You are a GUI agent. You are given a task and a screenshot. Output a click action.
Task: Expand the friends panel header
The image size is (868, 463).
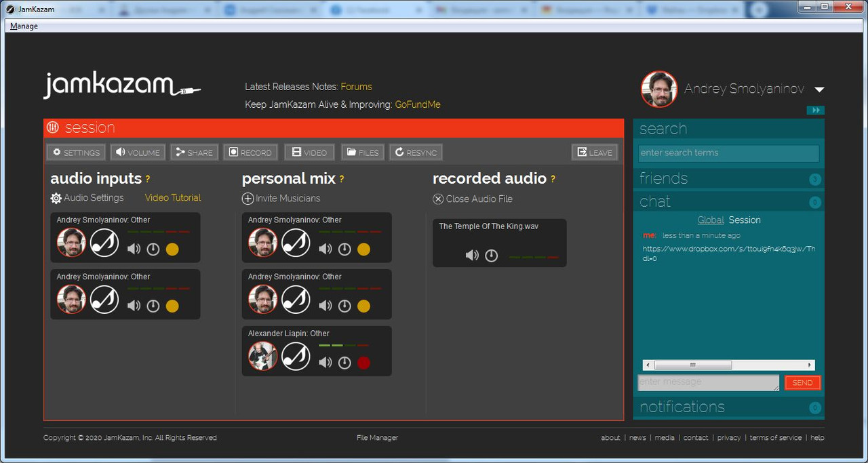[729, 179]
